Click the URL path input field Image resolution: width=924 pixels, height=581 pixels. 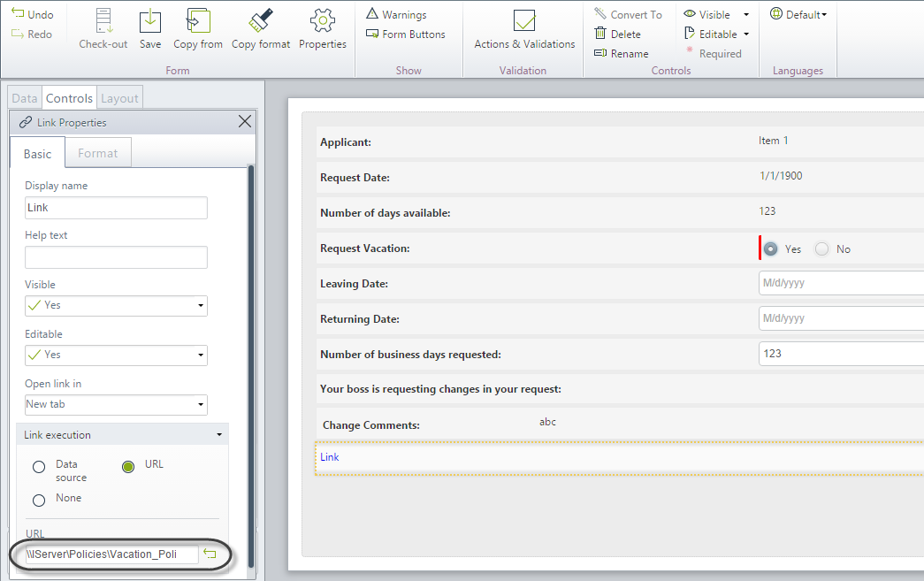[x=111, y=554]
